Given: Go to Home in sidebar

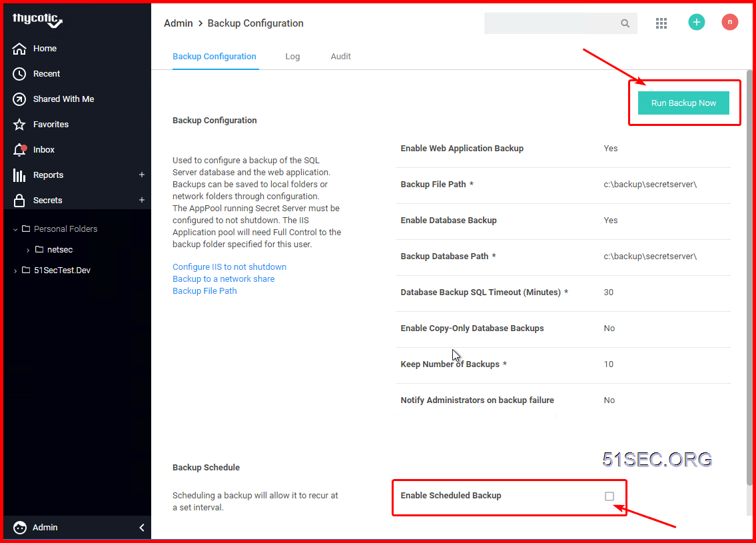Looking at the screenshot, I should [45, 49].
